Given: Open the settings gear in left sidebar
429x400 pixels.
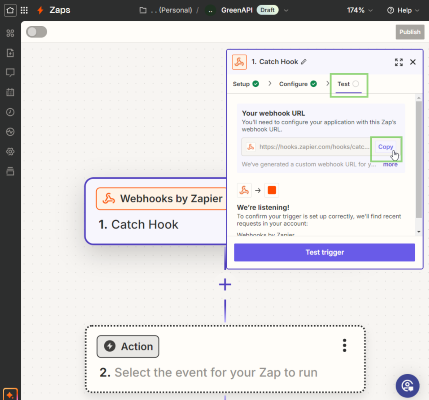Looking at the screenshot, I should pos(10,152).
